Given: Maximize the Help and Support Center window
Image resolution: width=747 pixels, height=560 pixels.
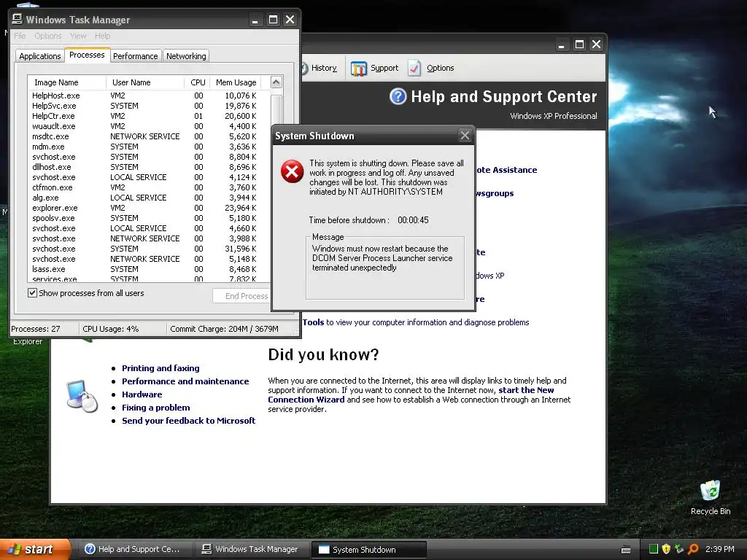Looking at the screenshot, I should (x=579, y=44).
